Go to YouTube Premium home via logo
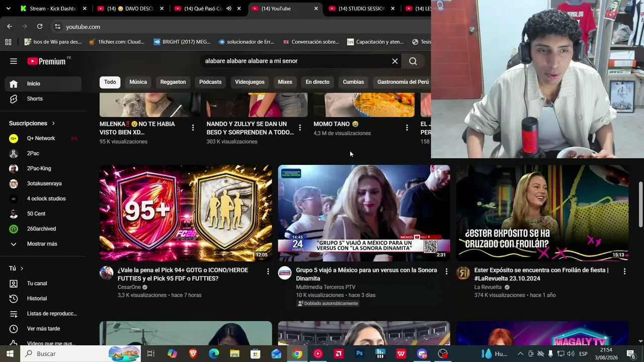This screenshot has width=644, height=362. click(46, 61)
